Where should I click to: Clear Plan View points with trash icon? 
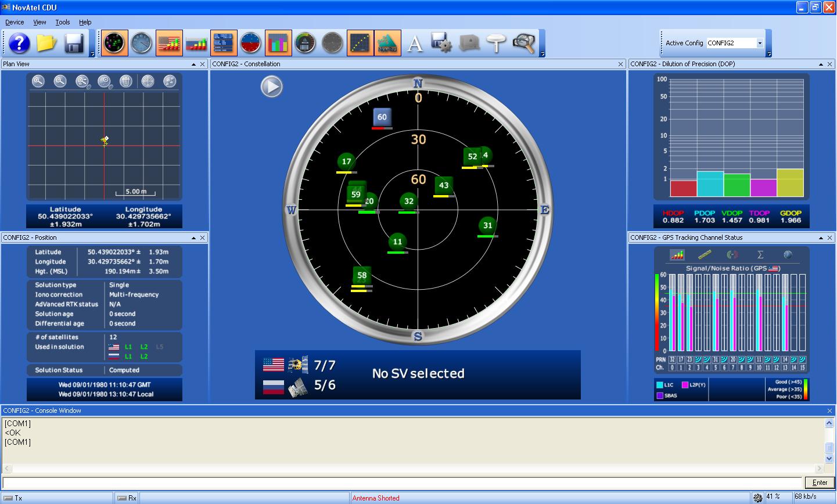(x=126, y=81)
